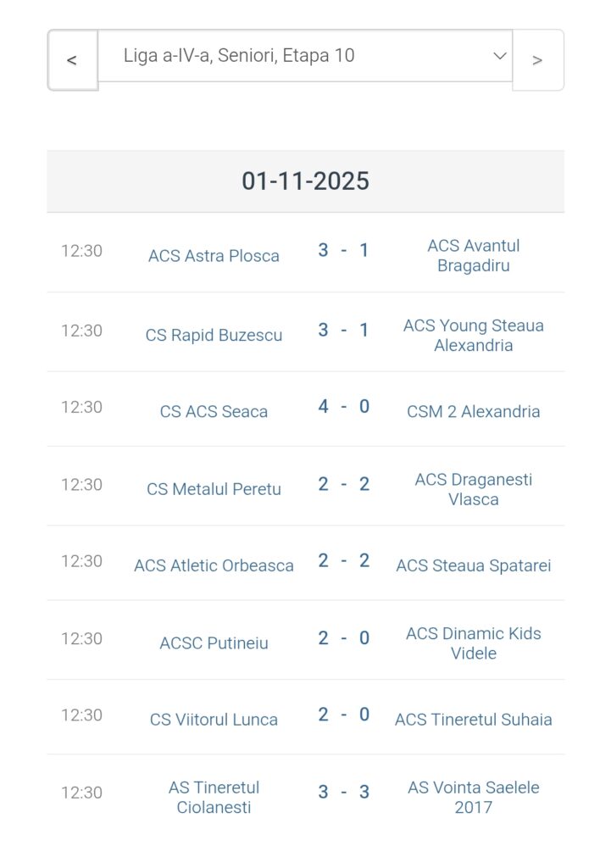Open the Liga a-IV-a Etapa 10 dropdown
611x868 pixels.
click(305, 56)
